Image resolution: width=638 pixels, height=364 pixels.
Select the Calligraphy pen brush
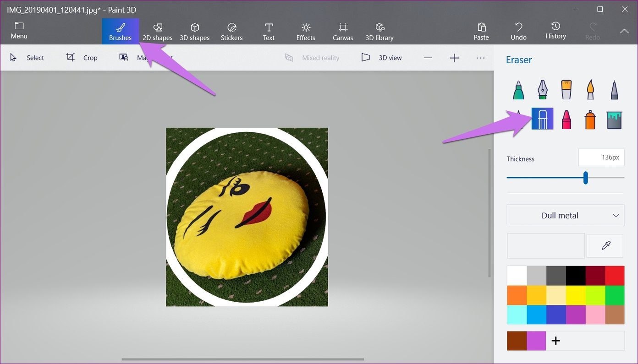point(542,90)
